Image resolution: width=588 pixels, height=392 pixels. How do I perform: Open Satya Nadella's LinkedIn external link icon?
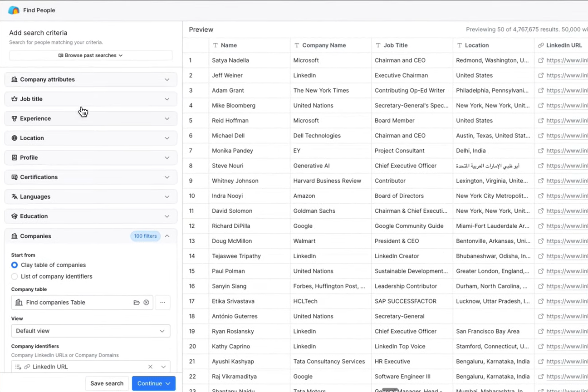pyautogui.click(x=541, y=60)
